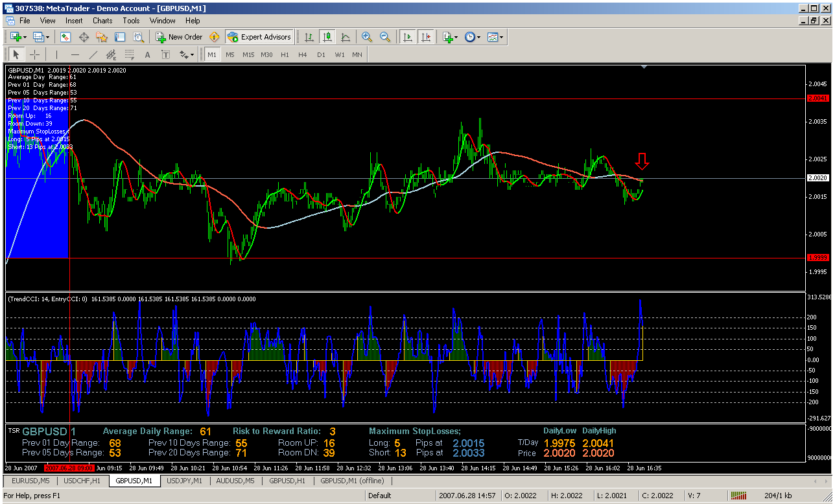Viewport: 835px width, 504px height.
Task: Draw a horizontal line on chart
Action: pyautogui.click(x=75, y=55)
